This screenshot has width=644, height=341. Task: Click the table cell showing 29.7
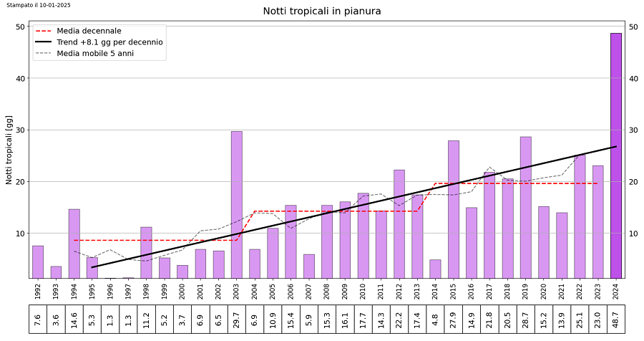(x=236, y=319)
